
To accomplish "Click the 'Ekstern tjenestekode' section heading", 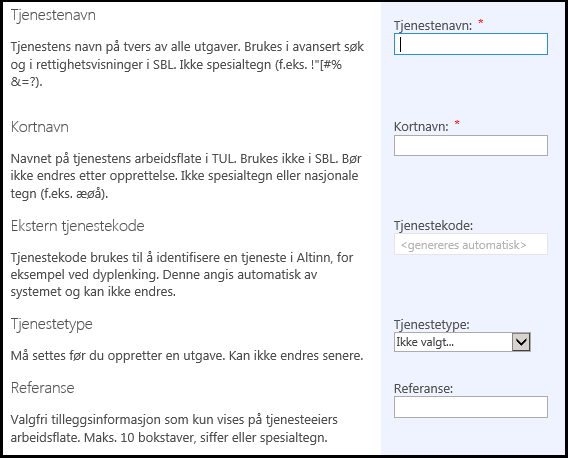I will pyautogui.click(x=78, y=226).
